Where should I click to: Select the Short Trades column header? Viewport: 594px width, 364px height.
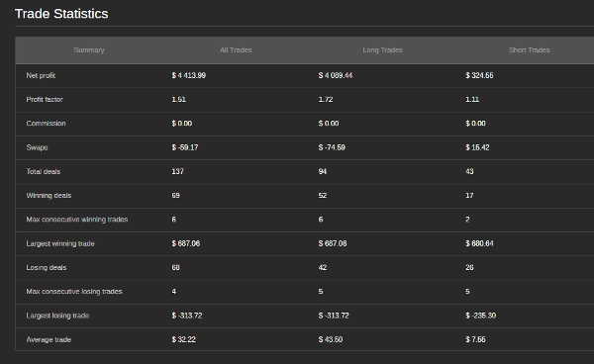[530, 49]
